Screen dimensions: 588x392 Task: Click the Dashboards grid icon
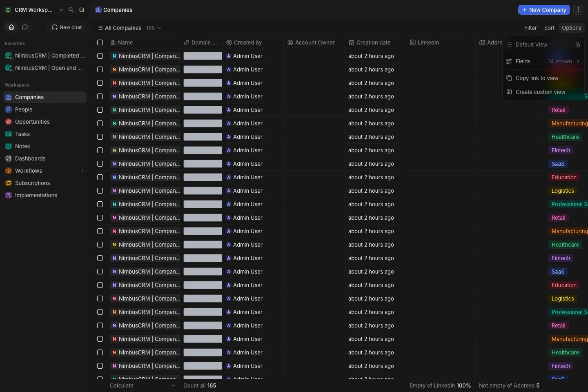tap(9, 158)
